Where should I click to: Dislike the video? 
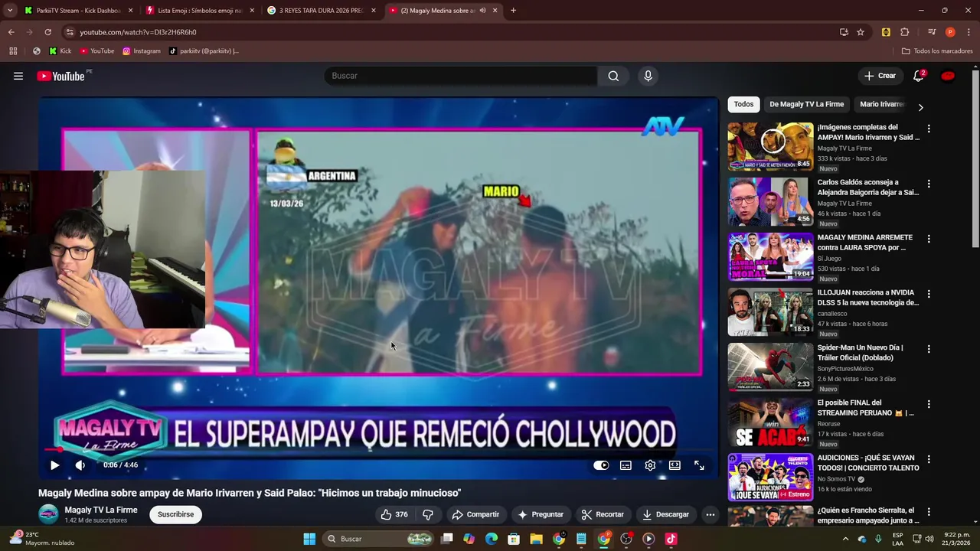pyautogui.click(x=428, y=514)
